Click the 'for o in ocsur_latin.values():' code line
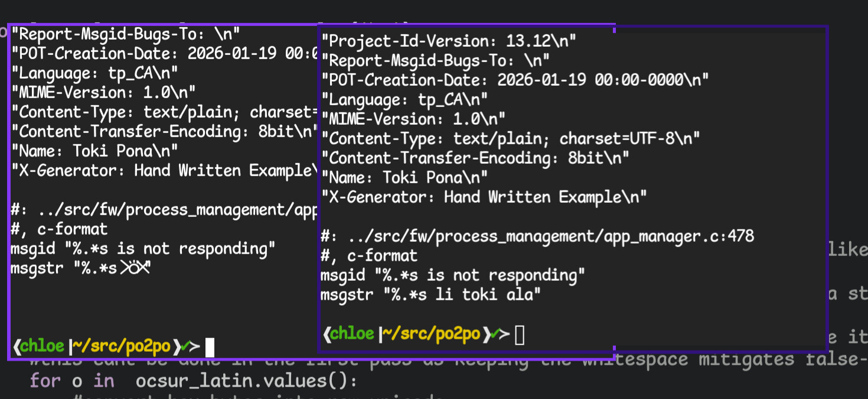The image size is (868, 399). tap(193, 381)
